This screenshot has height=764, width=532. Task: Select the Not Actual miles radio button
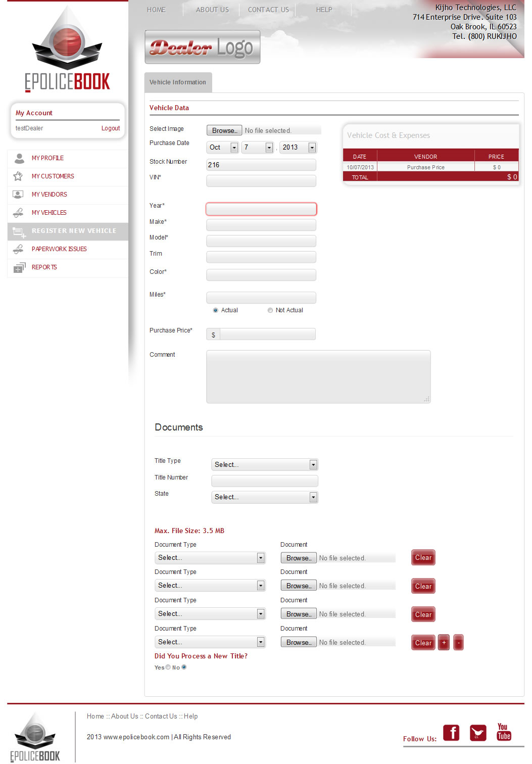[270, 310]
